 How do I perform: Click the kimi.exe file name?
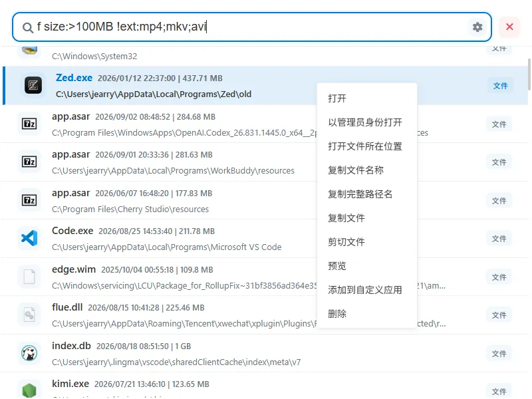tap(70, 384)
